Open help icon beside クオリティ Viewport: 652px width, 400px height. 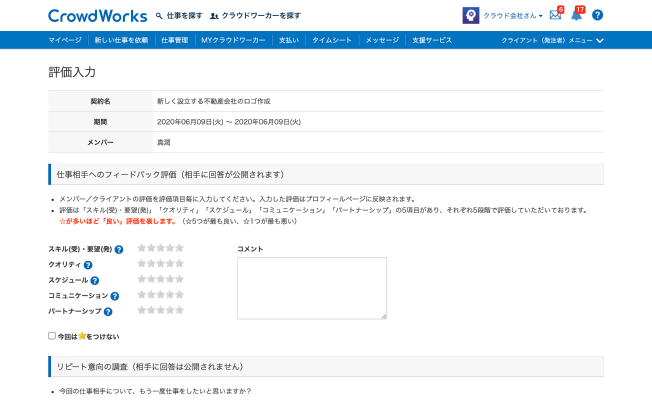tap(88, 265)
